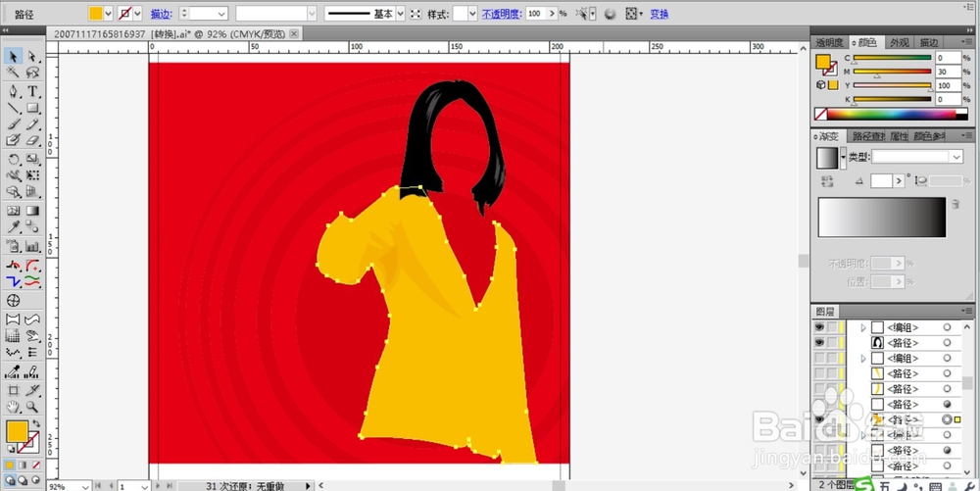Open the zoom level 92% dropdown

click(x=84, y=486)
